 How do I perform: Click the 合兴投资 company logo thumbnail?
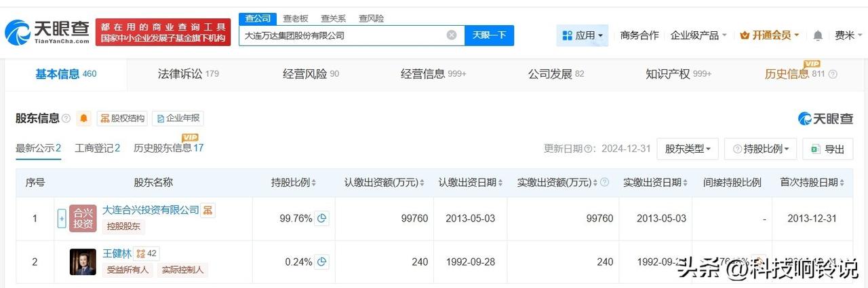[x=83, y=219]
